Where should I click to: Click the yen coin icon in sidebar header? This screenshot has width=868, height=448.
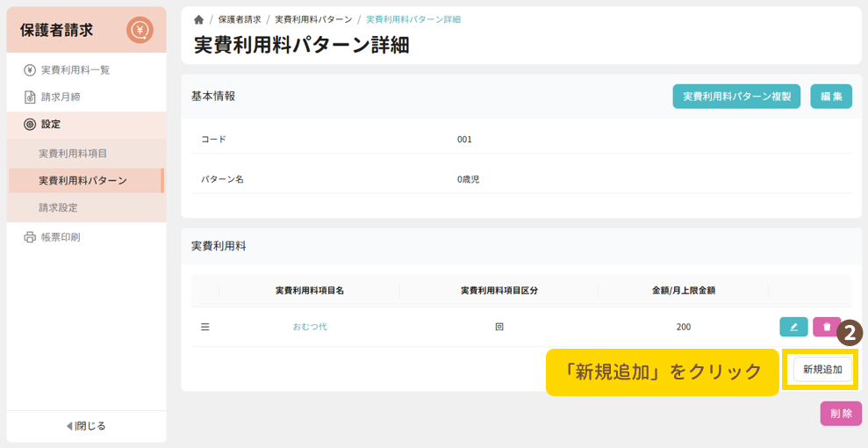pos(140,30)
